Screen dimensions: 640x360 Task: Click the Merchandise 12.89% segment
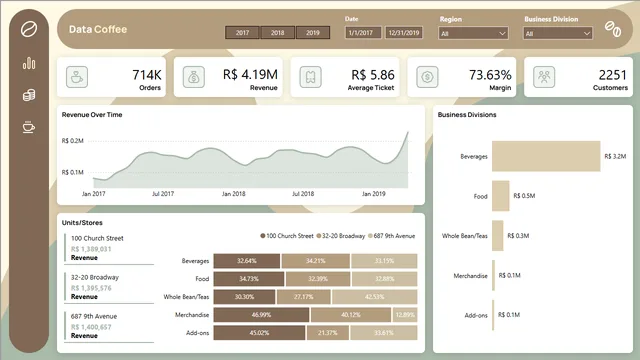click(405, 315)
